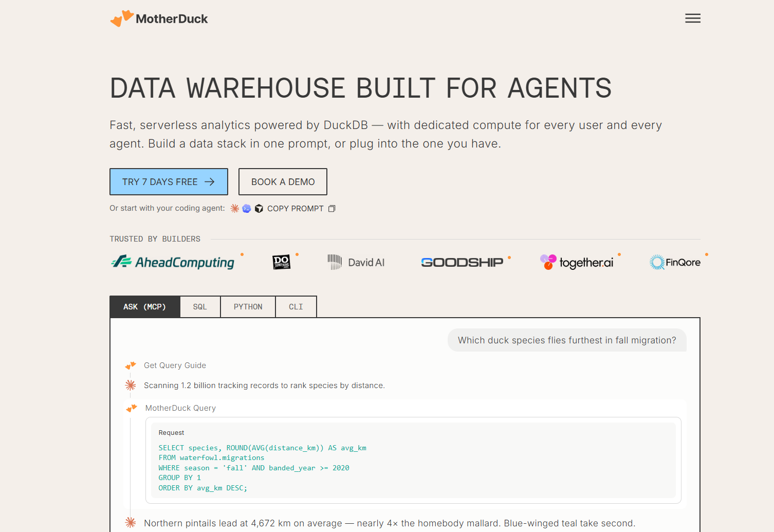Image resolution: width=774 pixels, height=532 pixels.
Task: Select the ASK (MCP) tab
Action: [145, 307]
